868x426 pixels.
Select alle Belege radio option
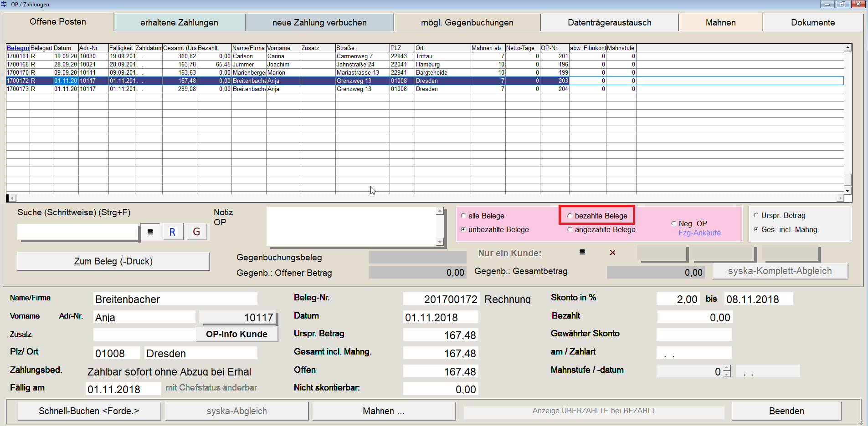click(x=463, y=216)
